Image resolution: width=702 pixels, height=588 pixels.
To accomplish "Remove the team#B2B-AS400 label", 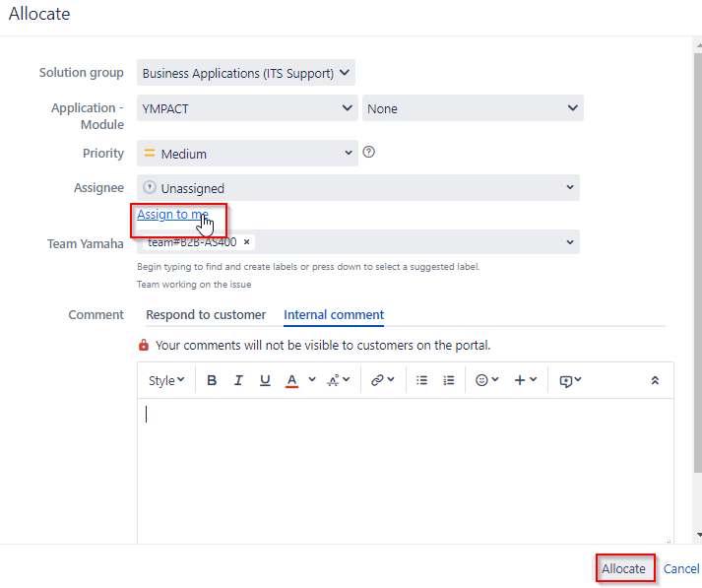I will pos(247,242).
